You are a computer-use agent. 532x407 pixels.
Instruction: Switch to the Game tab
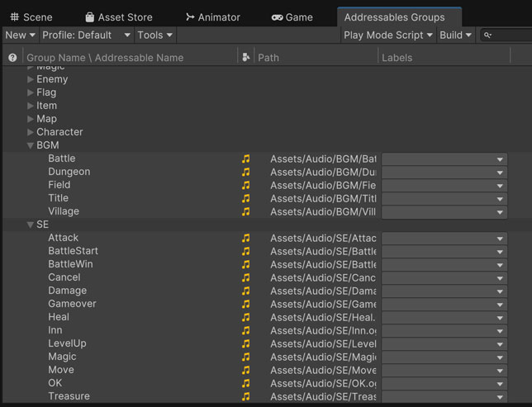pos(292,17)
